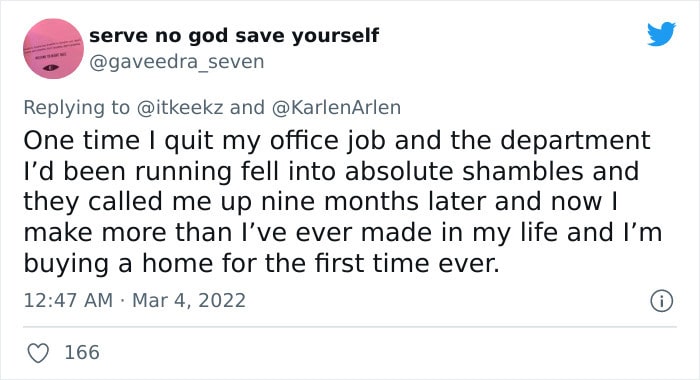
Task: View the 166 likes count
Action: (82, 352)
